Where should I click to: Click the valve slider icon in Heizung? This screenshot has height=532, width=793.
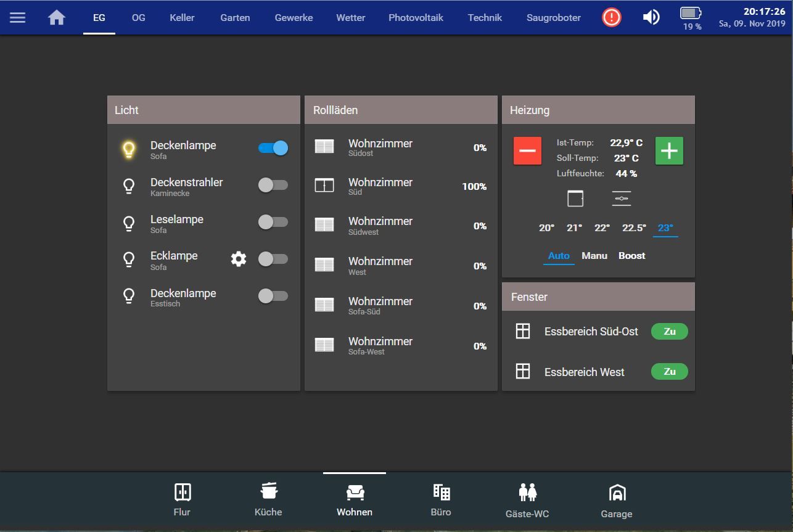[622, 198]
